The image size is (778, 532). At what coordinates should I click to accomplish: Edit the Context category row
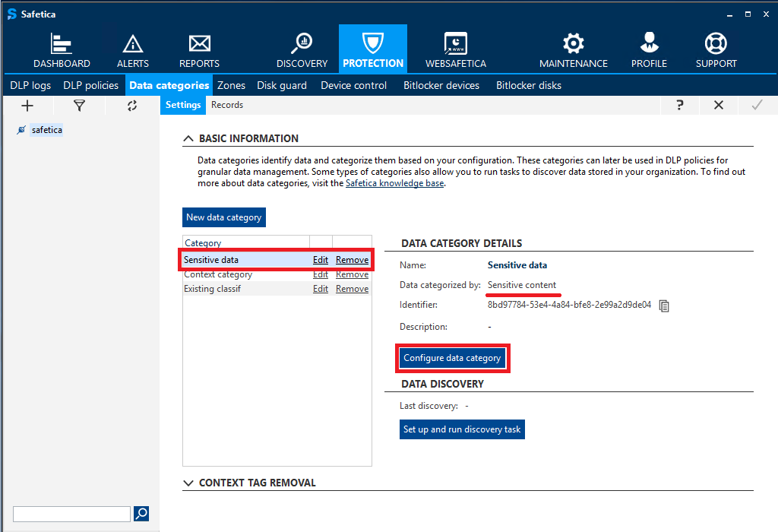pos(321,274)
